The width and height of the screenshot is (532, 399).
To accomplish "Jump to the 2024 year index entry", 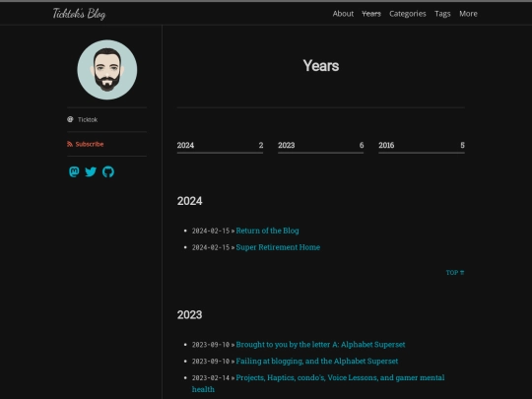I will pyautogui.click(x=220, y=146).
